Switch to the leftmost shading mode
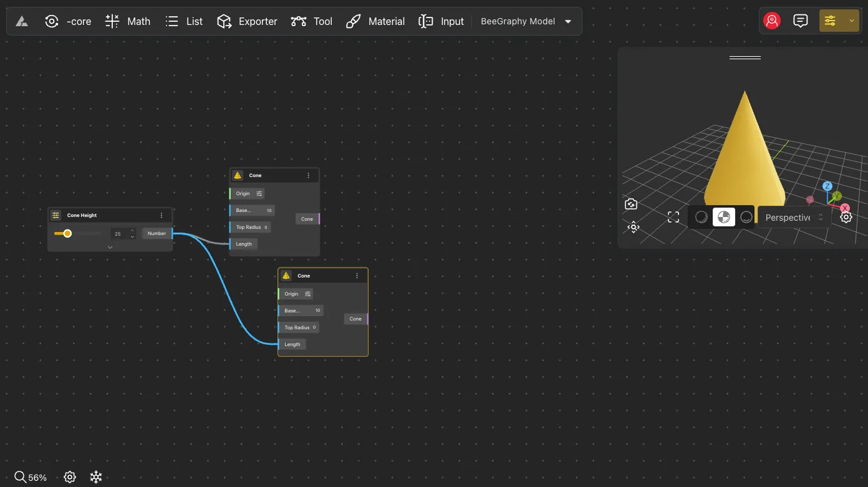 point(702,217)
